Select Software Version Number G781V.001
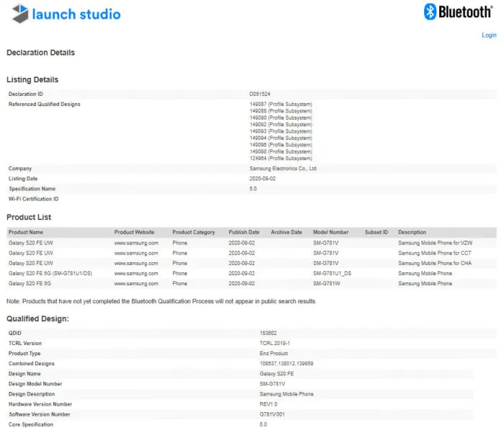 (x=272, y=414)
